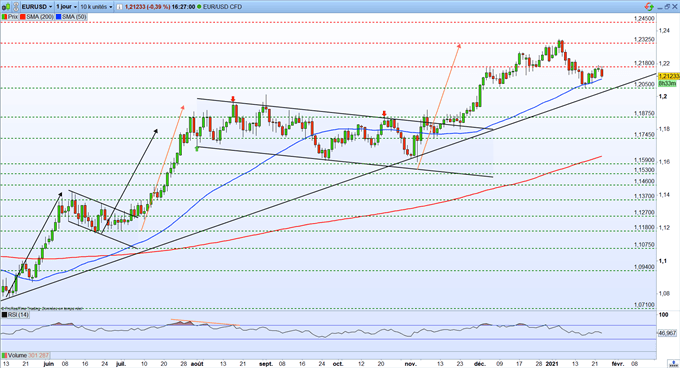Click the 'Volume' indicator label
The image size is (680, 368).
[x=18, y=355]
